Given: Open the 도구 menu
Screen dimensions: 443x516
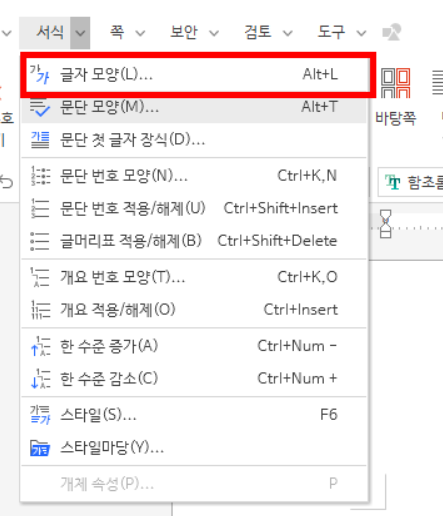Looking at the screenshot, I should coord(331,32).
